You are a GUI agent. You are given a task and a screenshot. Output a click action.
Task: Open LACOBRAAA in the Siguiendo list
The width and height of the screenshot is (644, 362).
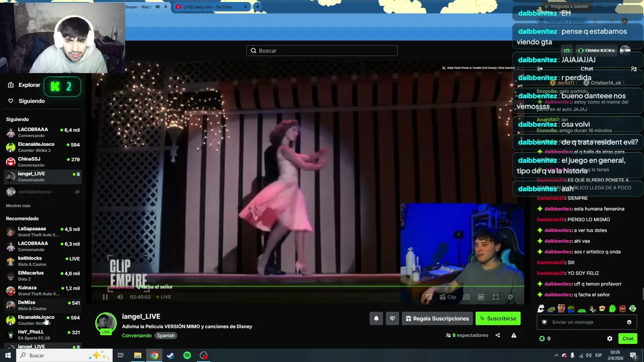[x=43, y=132]
